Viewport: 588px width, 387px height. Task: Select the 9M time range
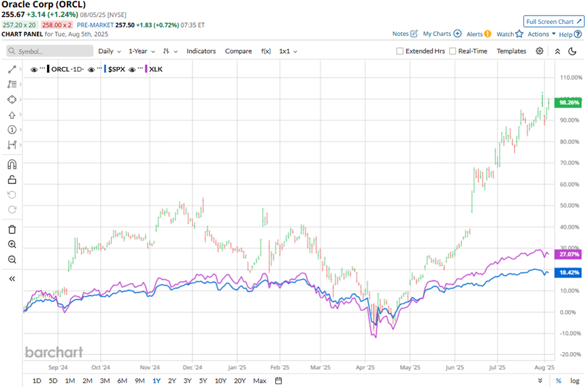pyautogui.click(x=139, y=381)
